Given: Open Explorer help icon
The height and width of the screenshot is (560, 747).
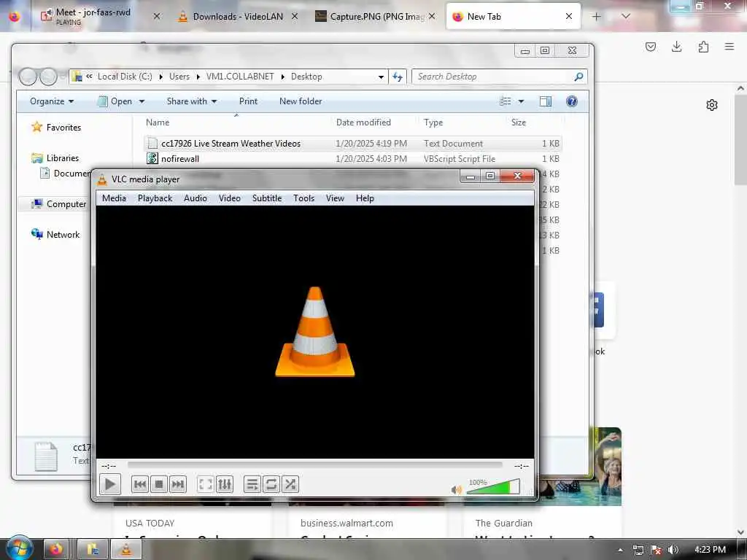Looking at the screenshot, I should pyautogui.click(x=572, y=101).
